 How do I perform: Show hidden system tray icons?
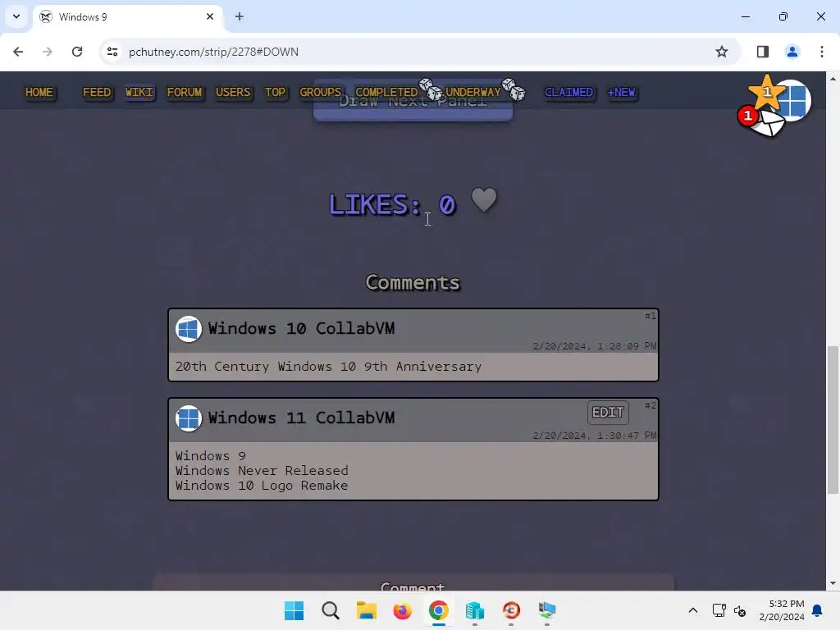(x=692, y=610)
